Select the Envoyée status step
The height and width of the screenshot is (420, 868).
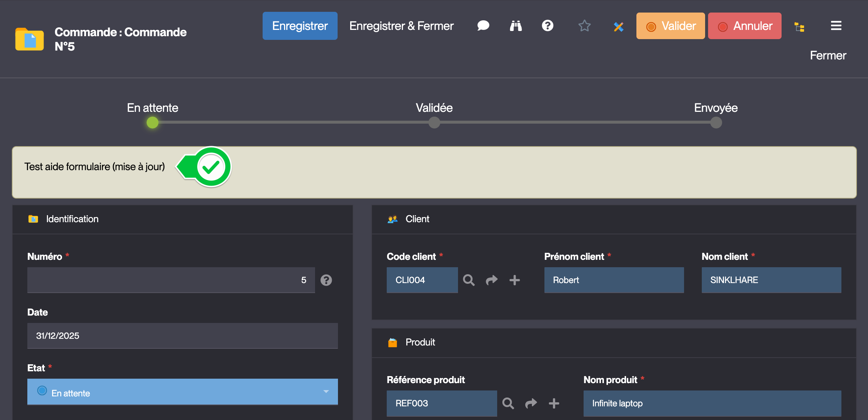coord(716,122)
